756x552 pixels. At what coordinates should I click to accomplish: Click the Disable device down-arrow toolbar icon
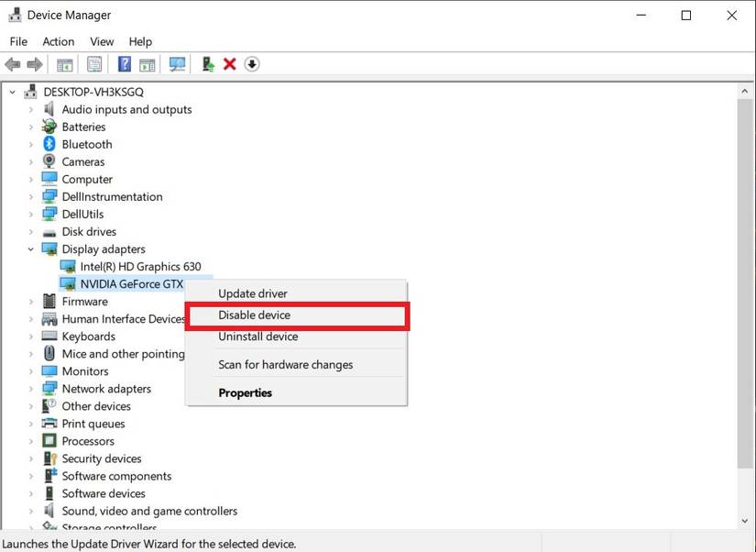(252, 63)
